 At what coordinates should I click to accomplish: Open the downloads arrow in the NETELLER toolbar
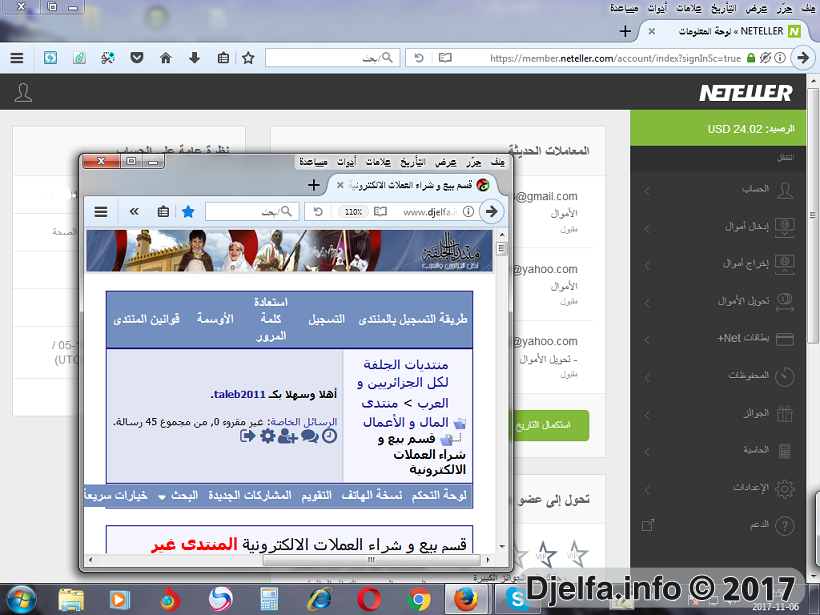(x=194, y=58)
